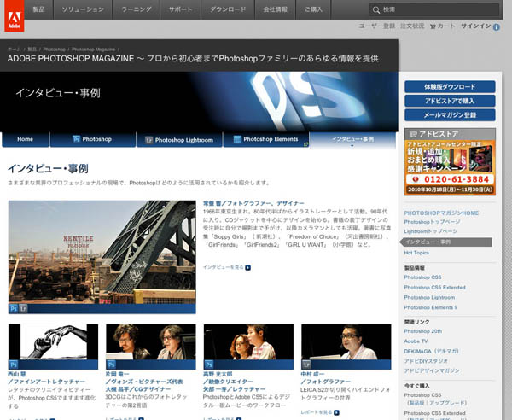This screenshot has width=512, height=420.
Task: Click the blue info icon beside サインイン
Action: point(497,26)
